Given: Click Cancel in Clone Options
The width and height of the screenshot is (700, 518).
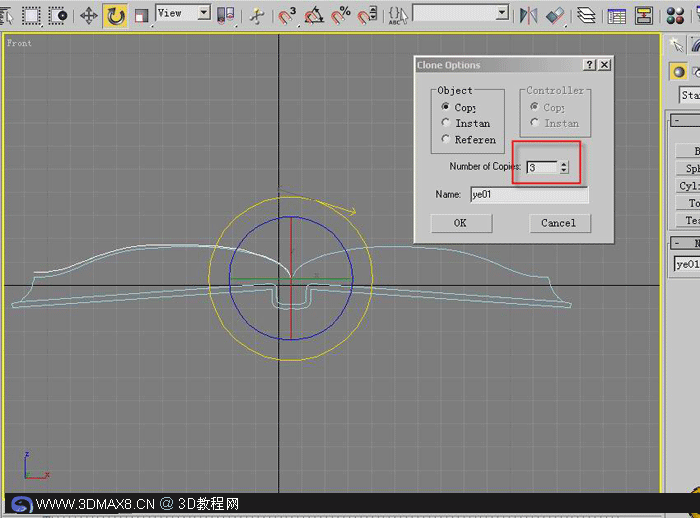Looking at the screenshot, I should (x=560, y=223).
